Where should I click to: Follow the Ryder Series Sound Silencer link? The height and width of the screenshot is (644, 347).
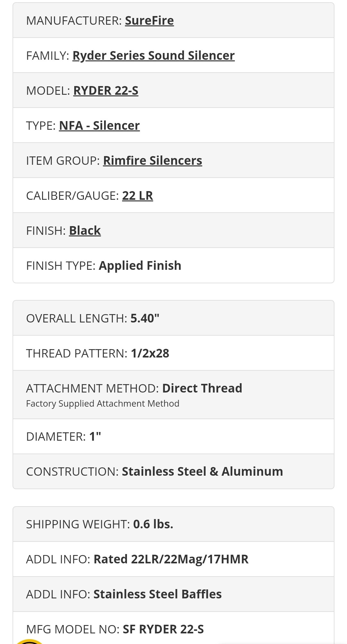[x=154, y=56]
